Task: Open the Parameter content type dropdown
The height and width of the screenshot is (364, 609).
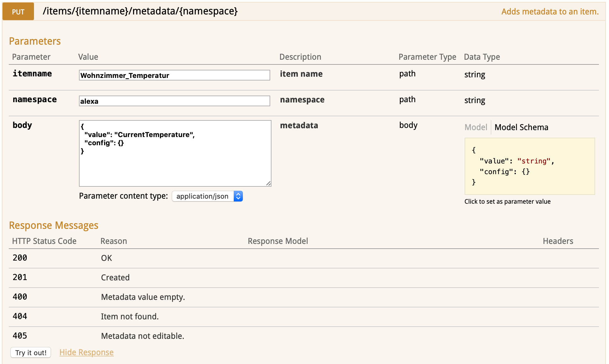Action: [207, 196]
